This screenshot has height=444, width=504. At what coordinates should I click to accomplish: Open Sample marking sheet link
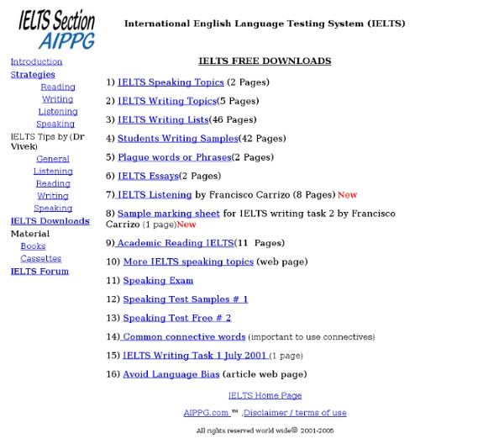169,214
